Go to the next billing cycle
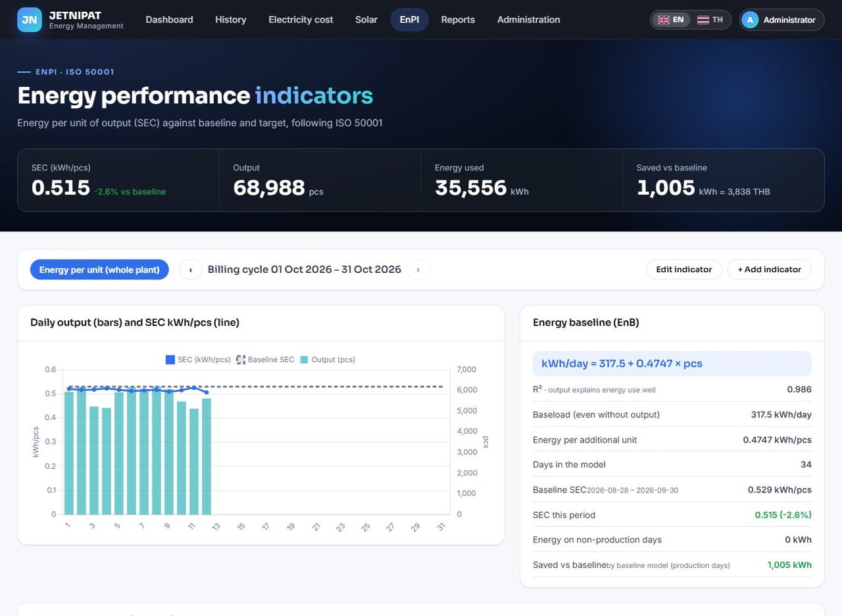Image resolution: width=842 pixels, height=616 pixels. 418,270
